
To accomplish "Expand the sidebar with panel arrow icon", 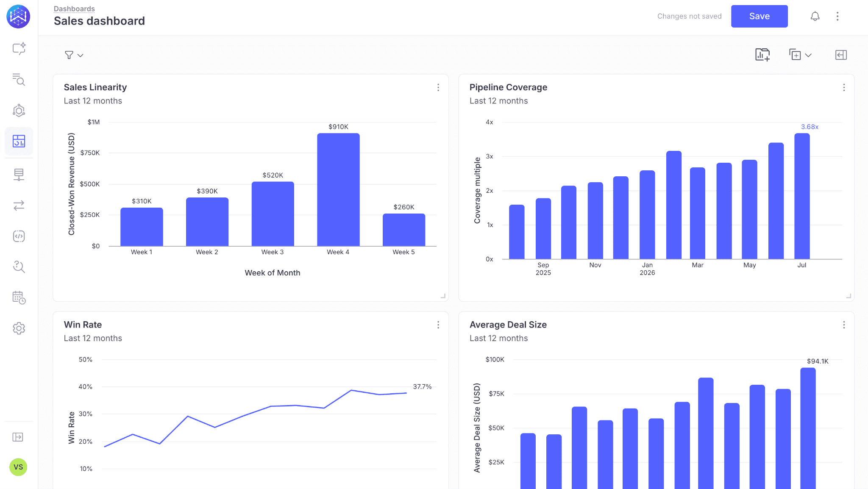I will click(18, 437).
